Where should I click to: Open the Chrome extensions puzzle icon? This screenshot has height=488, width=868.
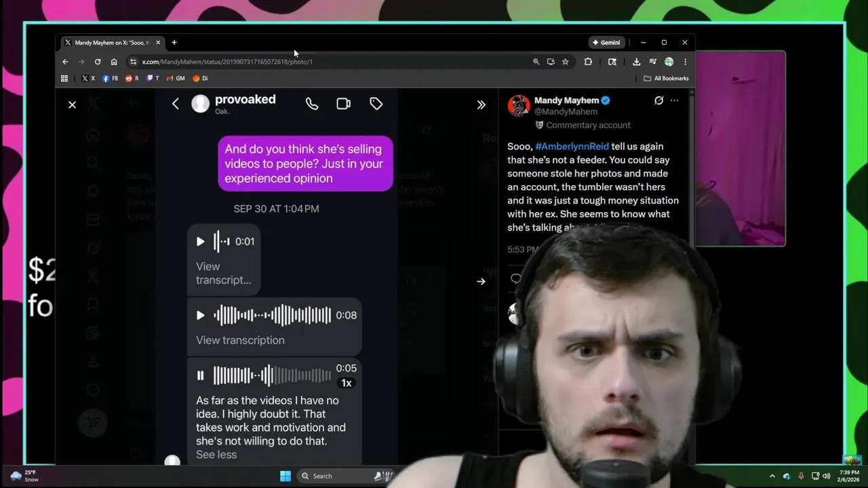tap(588, 62)
